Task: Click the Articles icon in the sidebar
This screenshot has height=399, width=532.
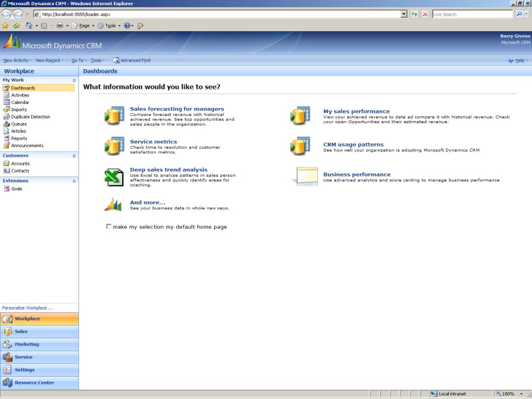Action: 6,131
